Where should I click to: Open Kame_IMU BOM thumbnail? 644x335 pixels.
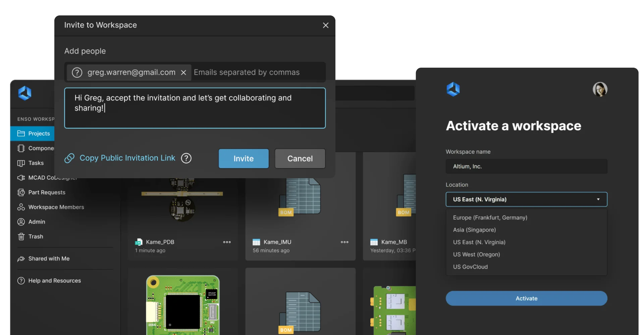pyautogui.click(x=300, y=197)
